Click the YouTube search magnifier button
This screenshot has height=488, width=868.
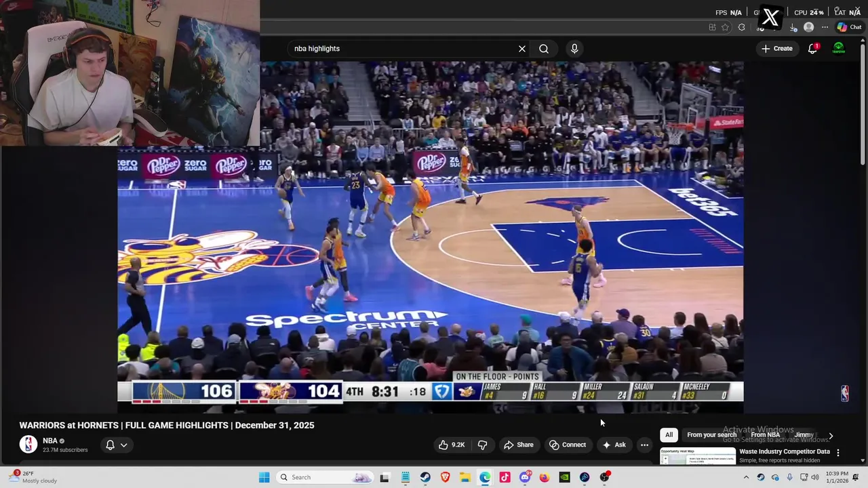(x=544, y=49)
